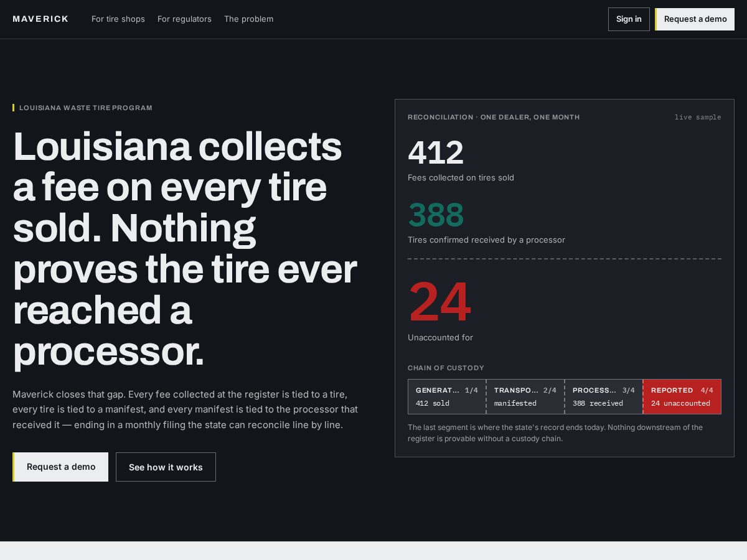Select the red Reported 4/4 segment
747x560 pixels.
pos(682,396)
